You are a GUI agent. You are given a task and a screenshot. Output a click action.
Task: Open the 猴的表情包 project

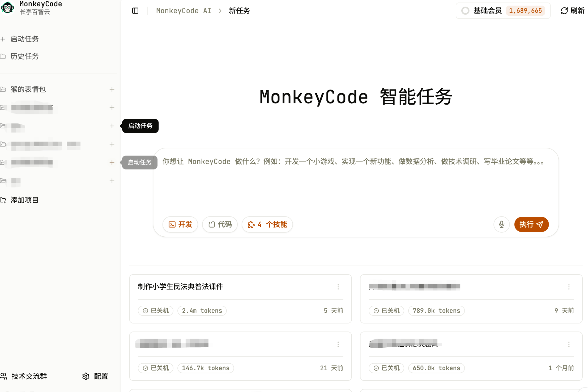pyautogui.click(x=28, y=89)
